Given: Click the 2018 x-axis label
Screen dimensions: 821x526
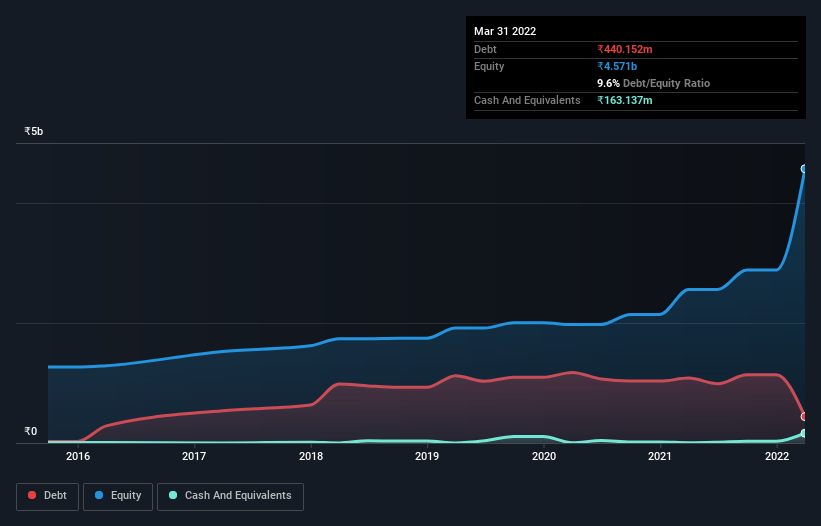Looking at the screenshot, I should point(311,456).
